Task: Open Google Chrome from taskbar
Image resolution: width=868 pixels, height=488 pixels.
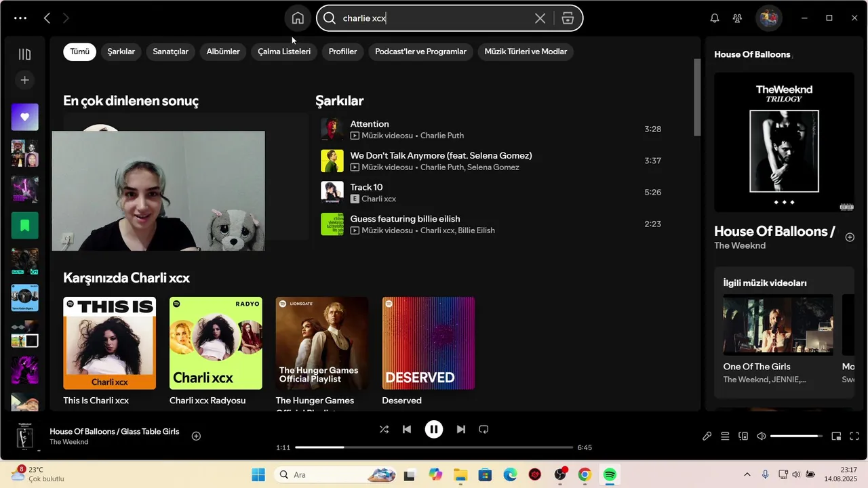Action: [585, 474]
